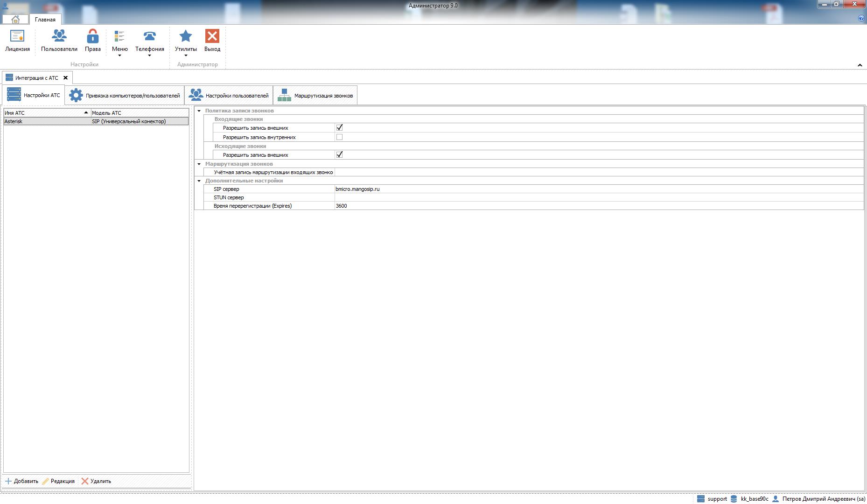Click the Меню ribbon icon

[119, 37]
